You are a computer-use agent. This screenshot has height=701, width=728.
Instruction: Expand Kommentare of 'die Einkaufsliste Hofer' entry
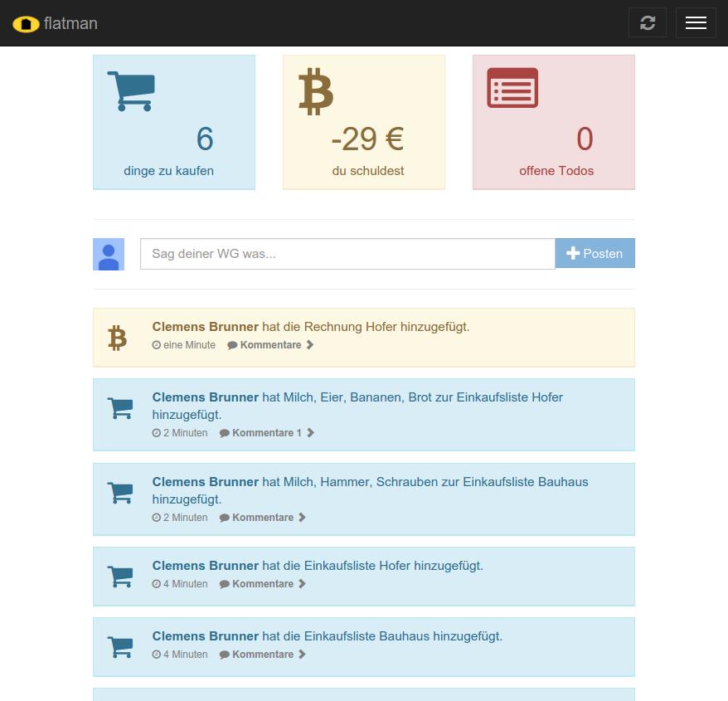(262, 584)
